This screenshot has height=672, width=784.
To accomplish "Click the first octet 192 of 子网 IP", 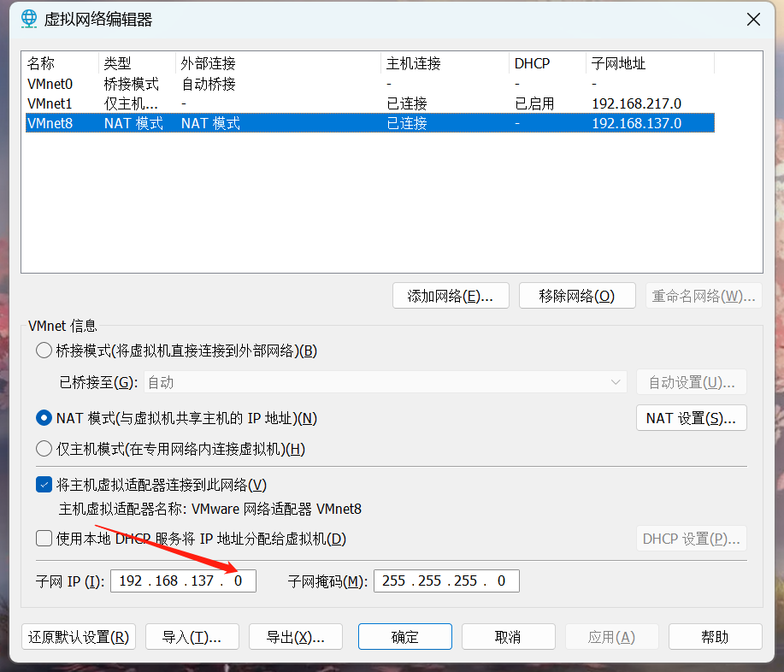I will click(131, 581).
